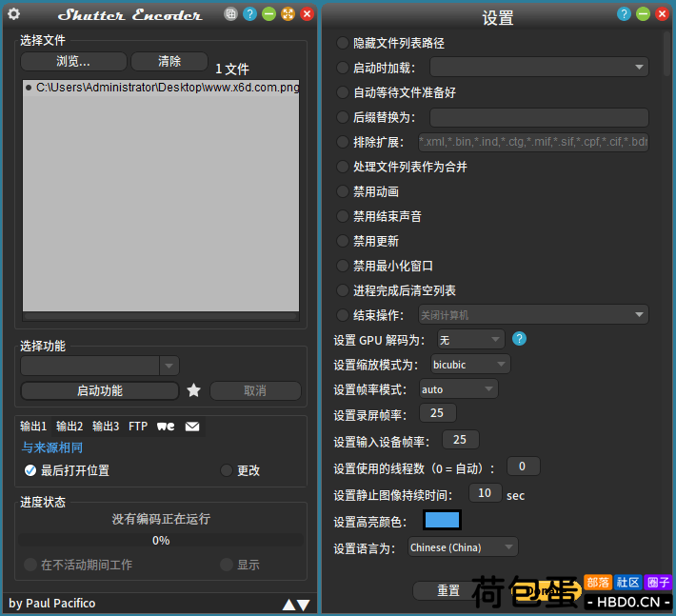
Task: Click the file list horizontal scrollbar
Action: [160, 316]
